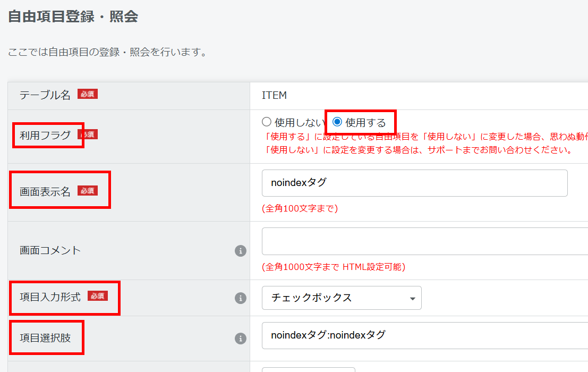The width and height of the screenshot is (588, 372).
Task: Click info icon next to 項目入力形式
Action: click(241, 298)
